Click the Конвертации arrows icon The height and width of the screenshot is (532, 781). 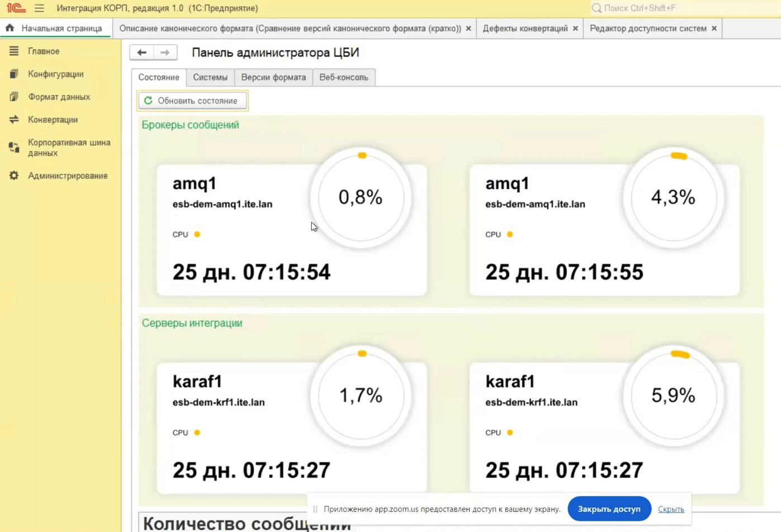(x=14, y=120)
